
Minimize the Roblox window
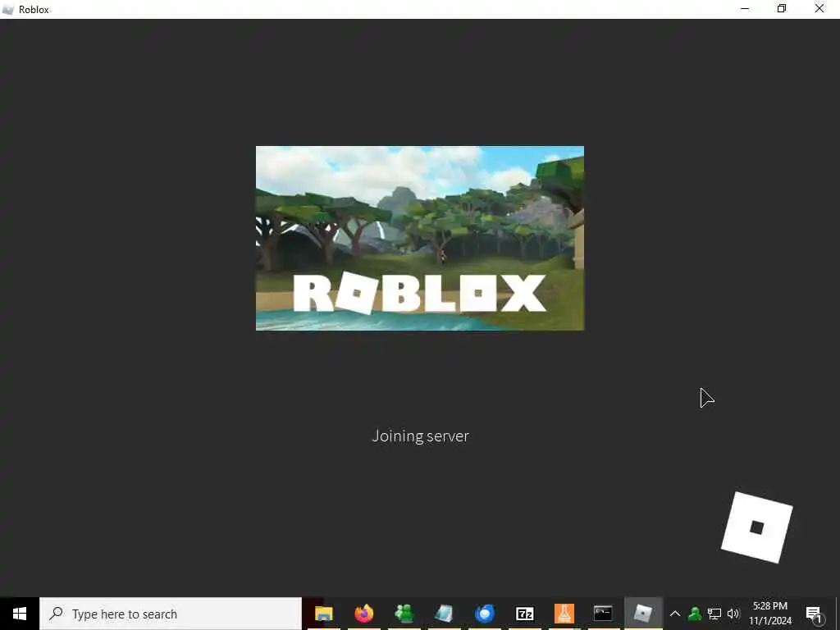(x=745, y=9)
